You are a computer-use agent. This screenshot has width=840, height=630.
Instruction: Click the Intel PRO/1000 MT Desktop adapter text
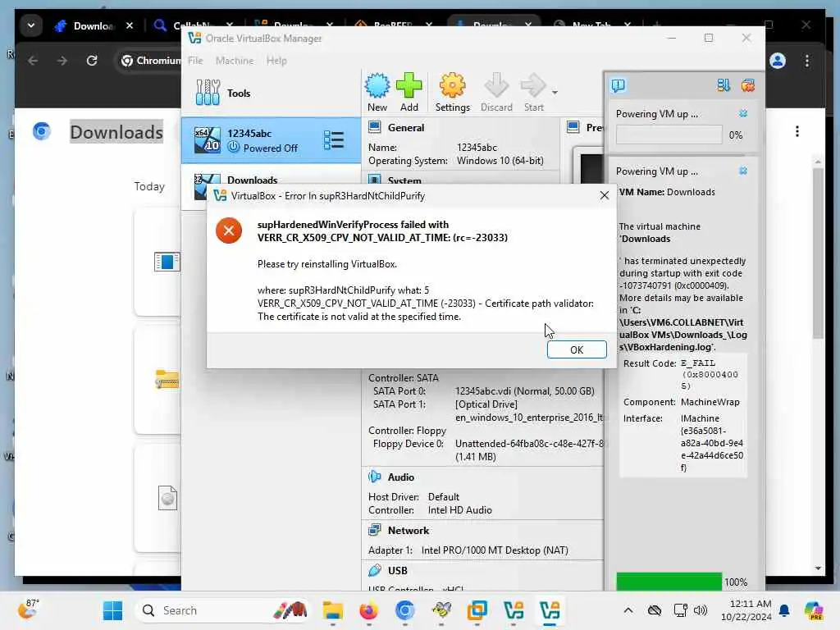tap(495, 550)
